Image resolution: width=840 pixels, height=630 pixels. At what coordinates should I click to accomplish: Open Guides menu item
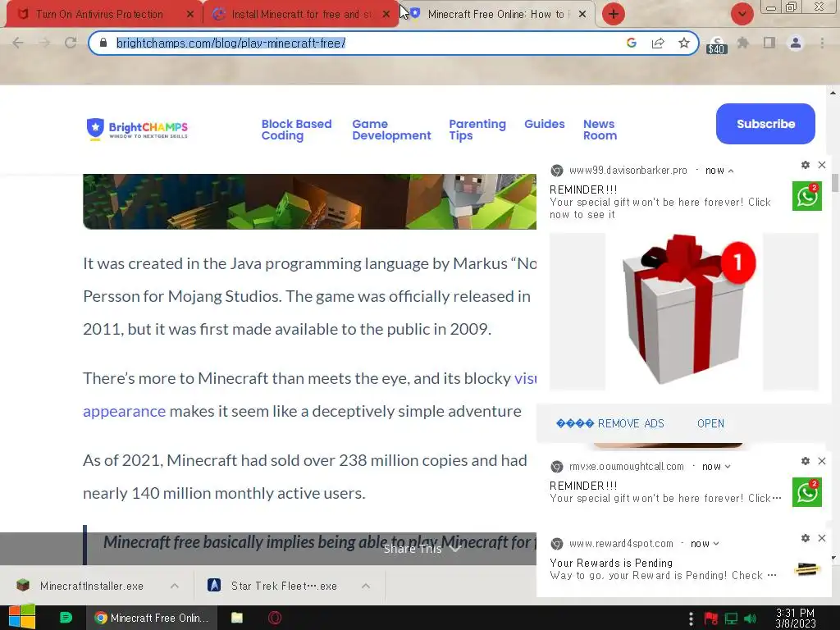click(545, 124)
